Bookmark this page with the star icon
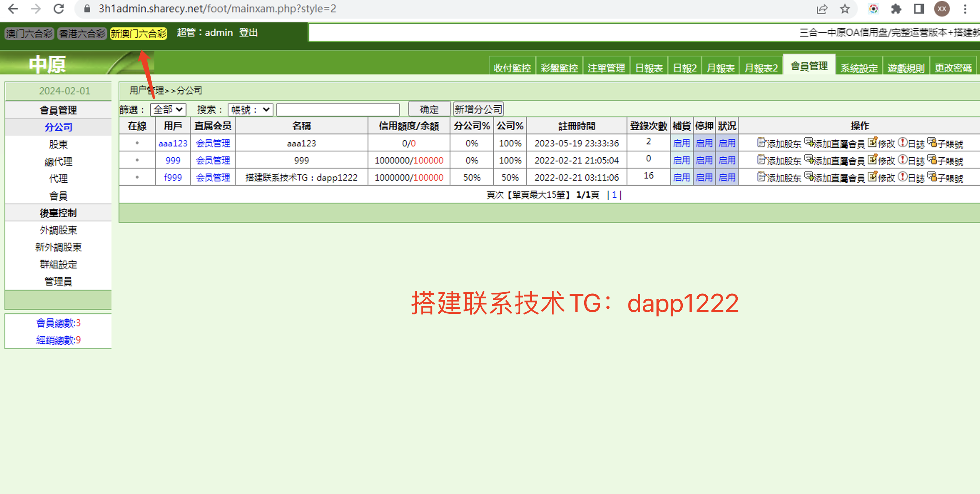The height and width of the screenshot is (494, 980). (845, 8)
